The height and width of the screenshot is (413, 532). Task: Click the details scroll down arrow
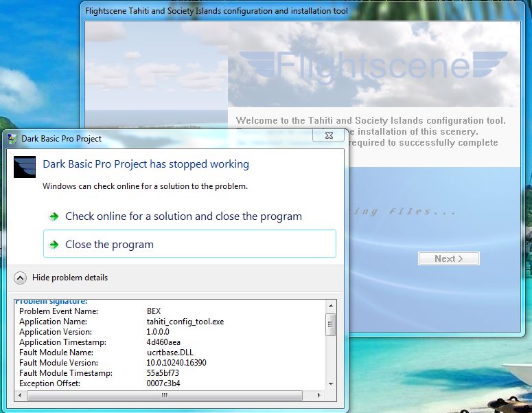tap(331, 383)
